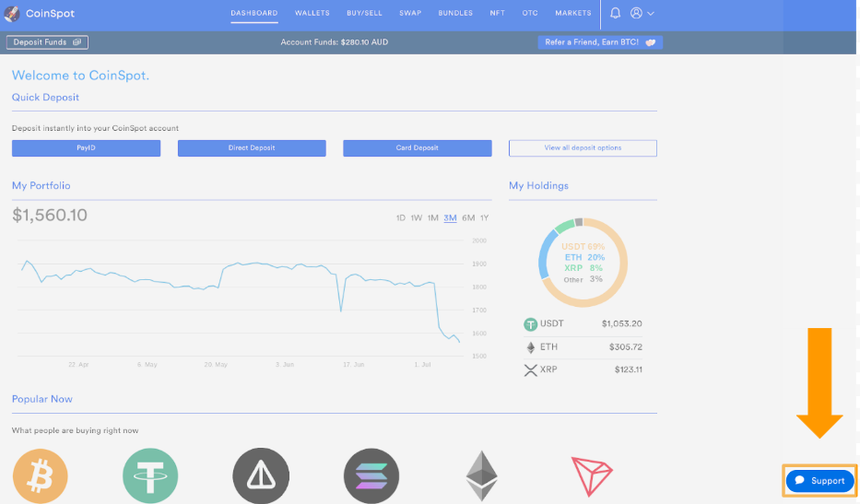The height and width of the screenshot is (504, 860).
Task: Choose the PayID deposit button
Action: tap(86, 148)
